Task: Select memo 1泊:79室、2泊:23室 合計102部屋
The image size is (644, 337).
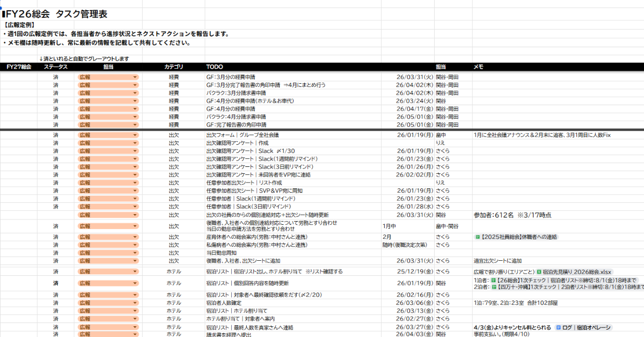Action: coord(515,303)
